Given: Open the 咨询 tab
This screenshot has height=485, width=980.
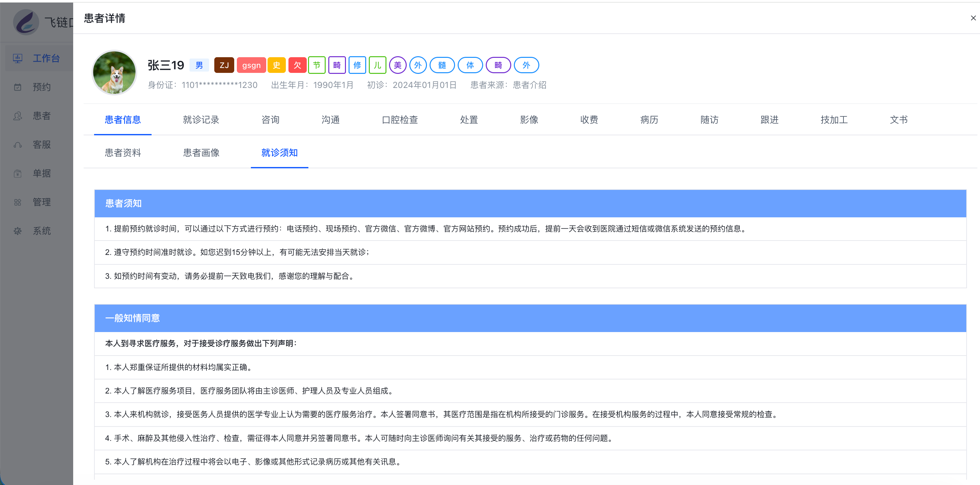Looking at the screenshot, I should click(x=270, y=120).
